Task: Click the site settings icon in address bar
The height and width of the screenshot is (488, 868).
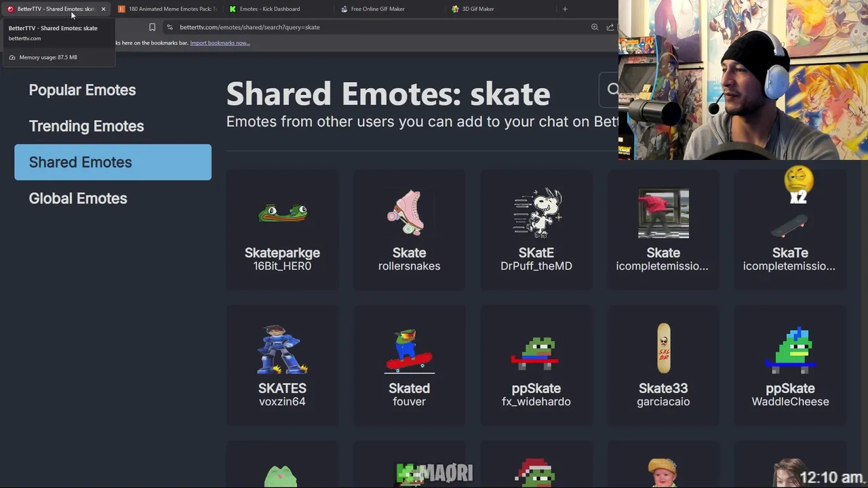Action: click(x=170, y=27)
